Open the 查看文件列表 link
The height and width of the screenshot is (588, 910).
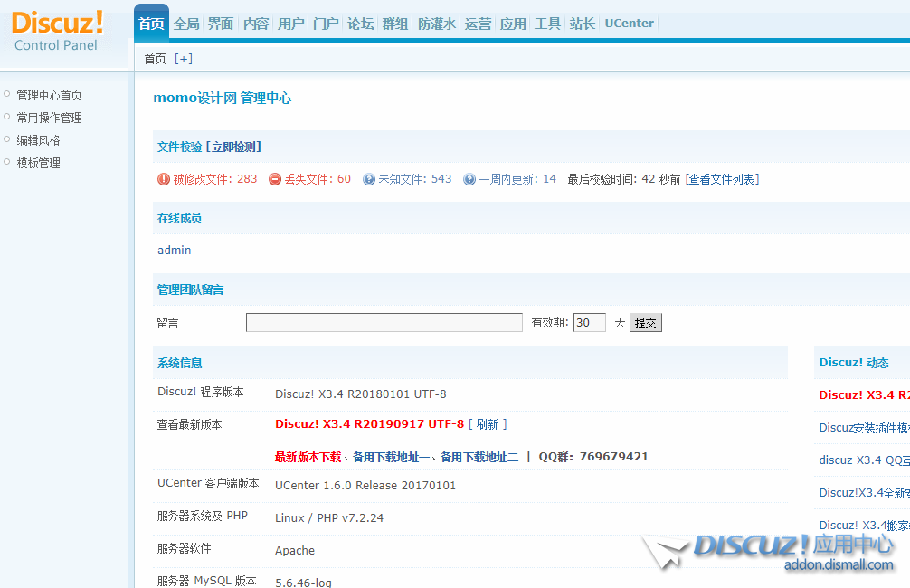coord(723,179)
